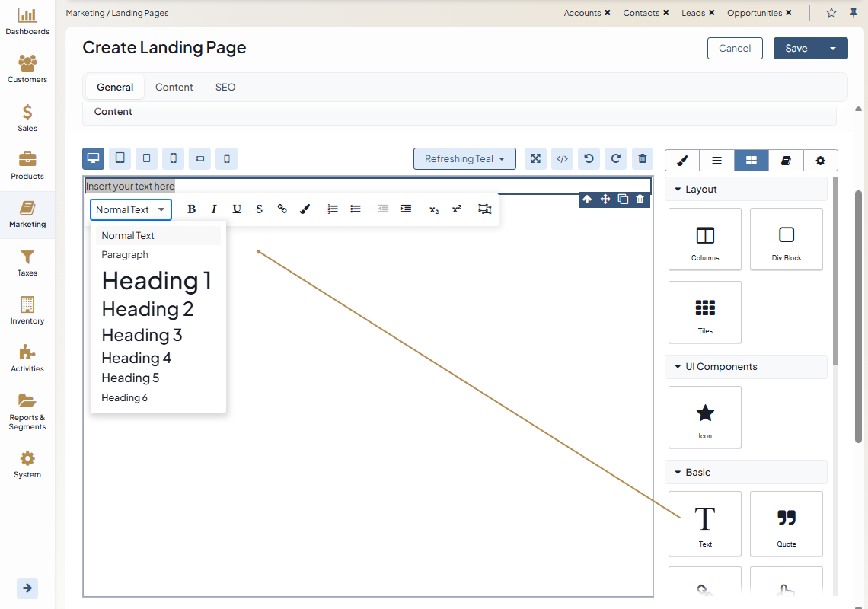
Task: Switch to the SEO tab
Action: (x=225, y=88)
